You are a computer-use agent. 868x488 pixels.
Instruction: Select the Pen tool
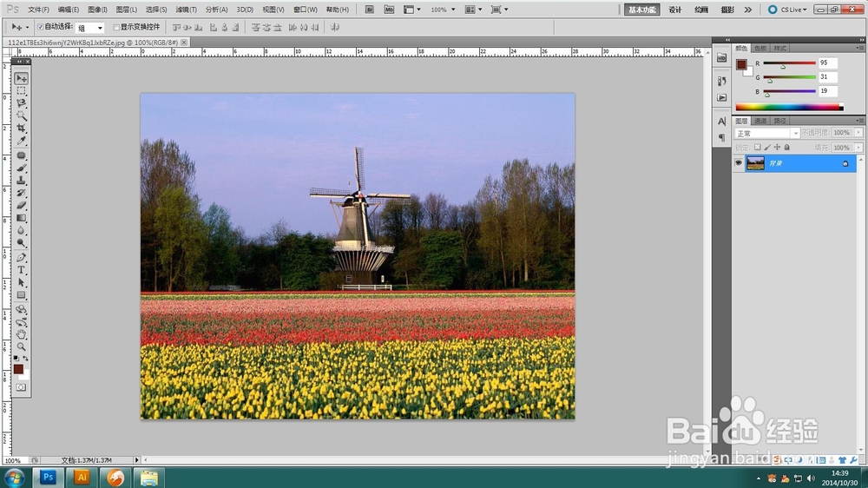click(x=21, y=258)
